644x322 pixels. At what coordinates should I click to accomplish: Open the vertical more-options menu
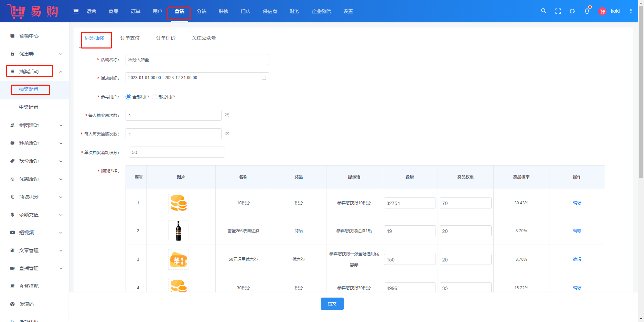tap(631, 11)
